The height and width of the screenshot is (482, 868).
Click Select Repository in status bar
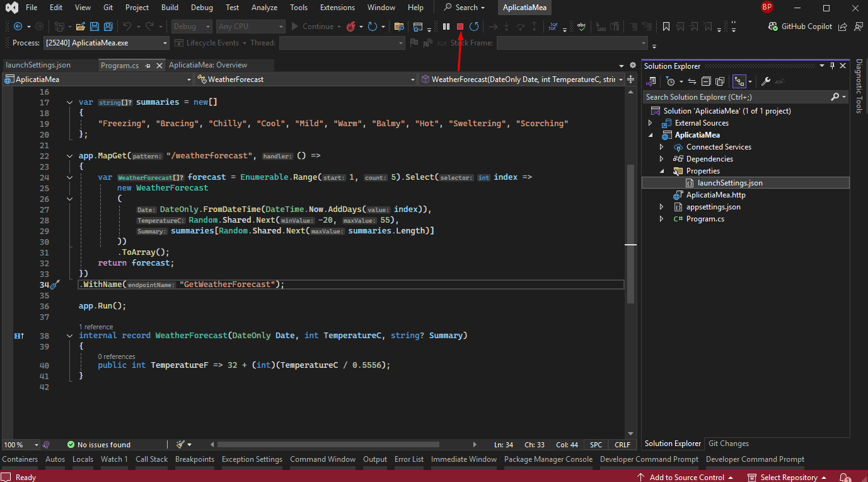tap(788, 478)
